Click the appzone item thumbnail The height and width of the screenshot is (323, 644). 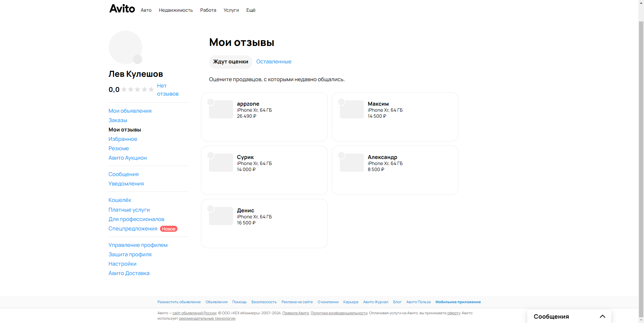click(221, 109)
